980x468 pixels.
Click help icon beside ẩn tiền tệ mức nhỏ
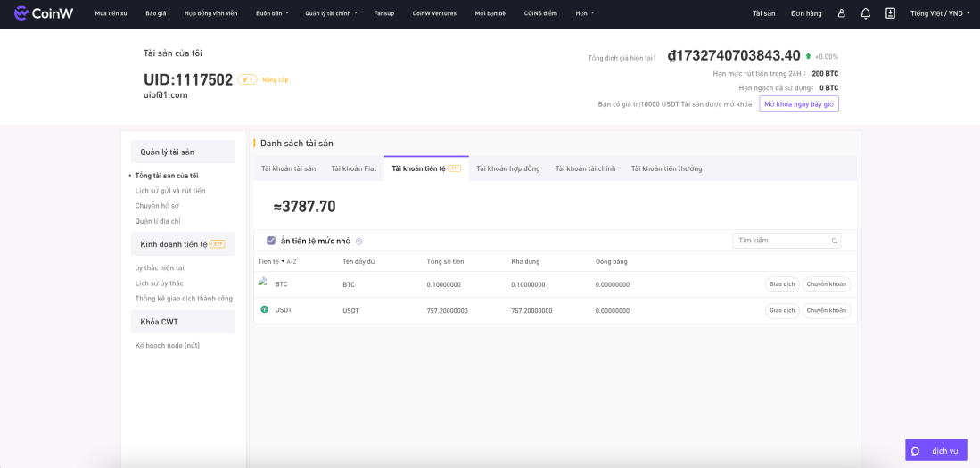[x=358, y=242]
